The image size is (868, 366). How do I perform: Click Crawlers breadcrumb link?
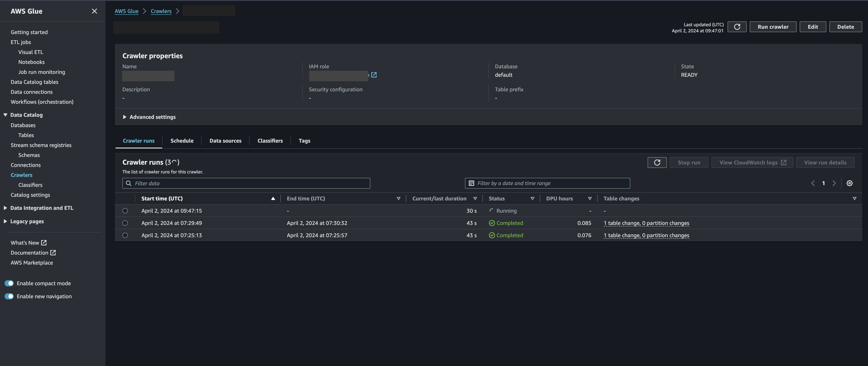[161, 11]
